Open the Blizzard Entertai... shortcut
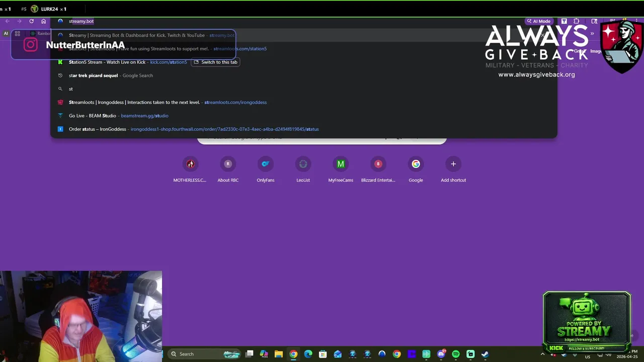 coord(378,170)
